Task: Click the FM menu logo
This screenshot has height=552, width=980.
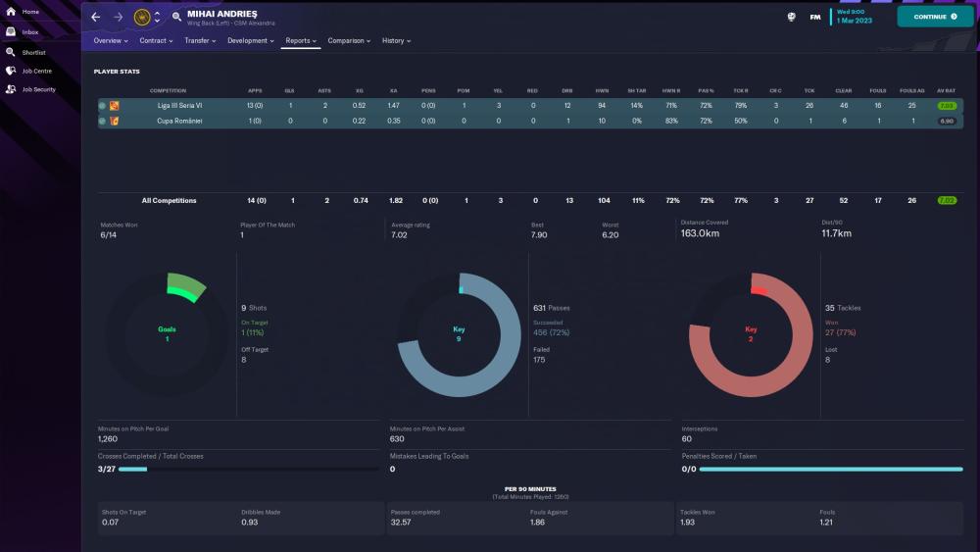Action: pos(814,17)
